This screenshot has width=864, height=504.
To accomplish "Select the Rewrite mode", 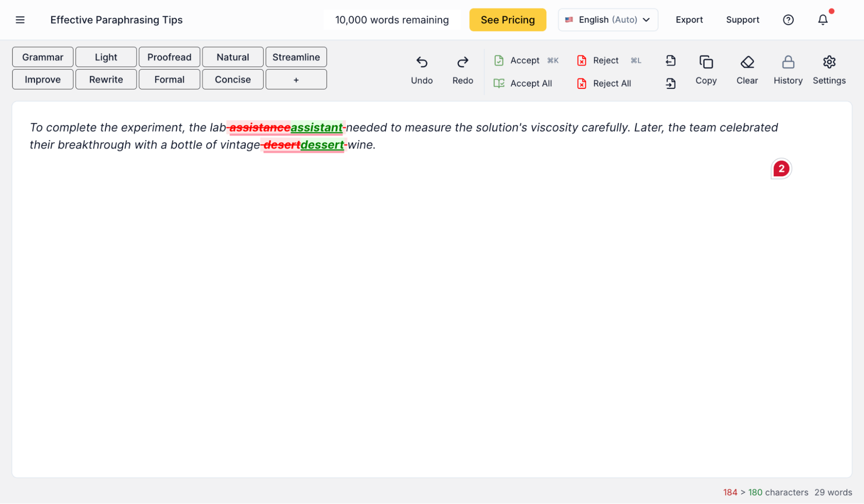I will [106, 80].
